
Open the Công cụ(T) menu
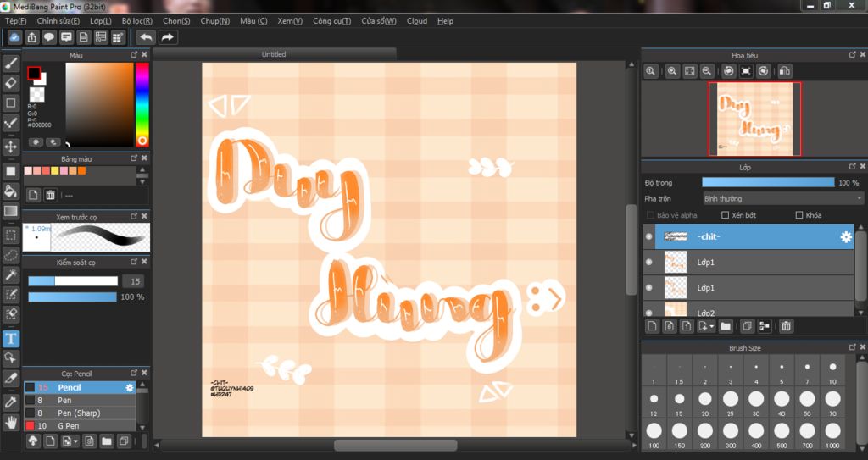coord(331,21)
